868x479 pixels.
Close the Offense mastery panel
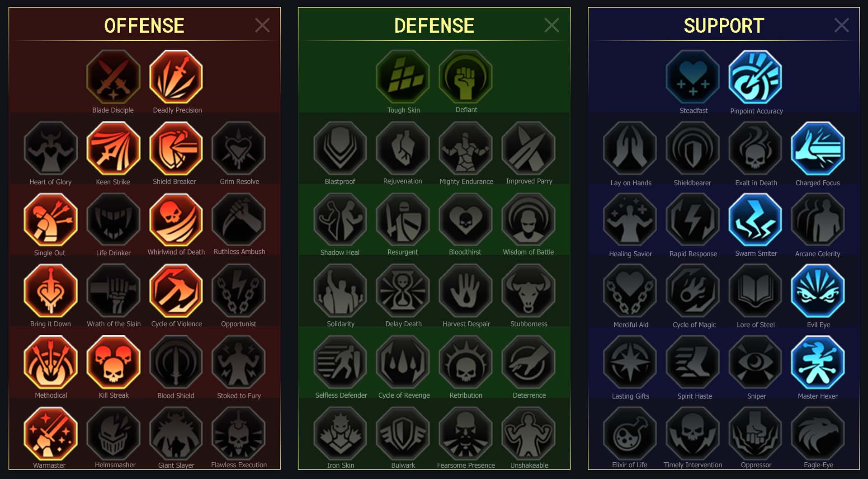262,25
